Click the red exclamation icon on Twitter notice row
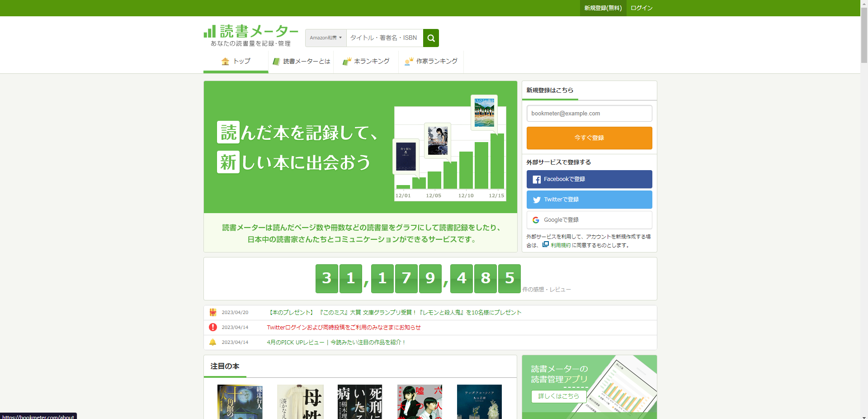This screenshot has height=419, width=868. 213,327
